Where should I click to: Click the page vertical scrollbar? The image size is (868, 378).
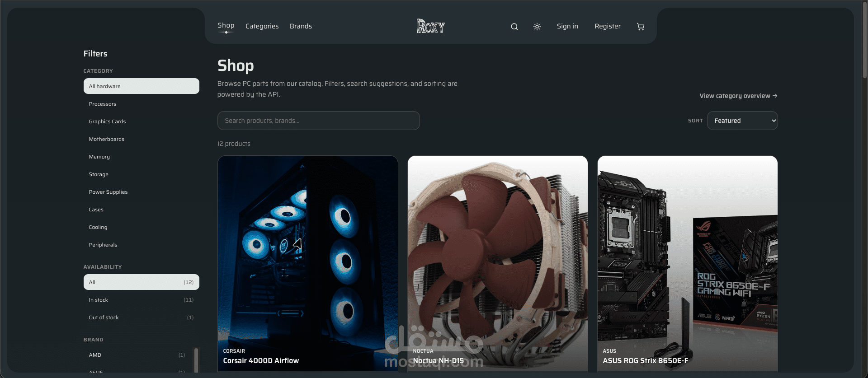[864, 40]
